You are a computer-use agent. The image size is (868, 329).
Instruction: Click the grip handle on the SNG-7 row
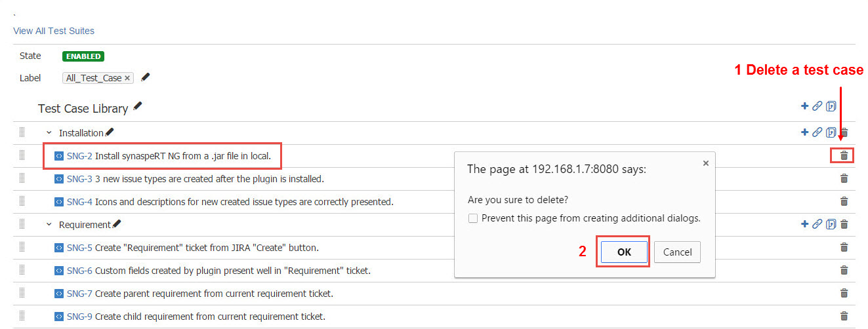point(22,292)
